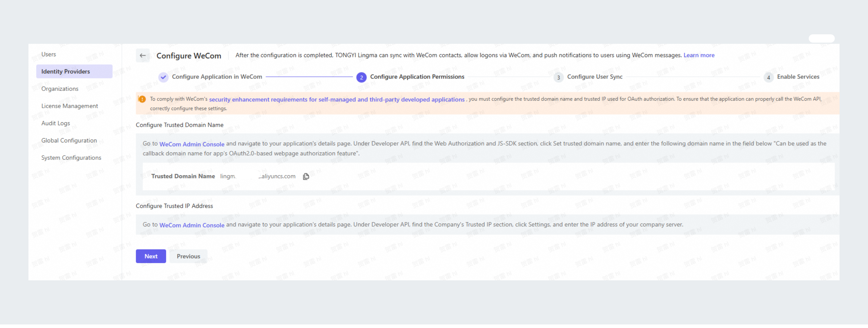Screen dimensions: 868x328
Task: Click the Next button
Action: (151, 256)
